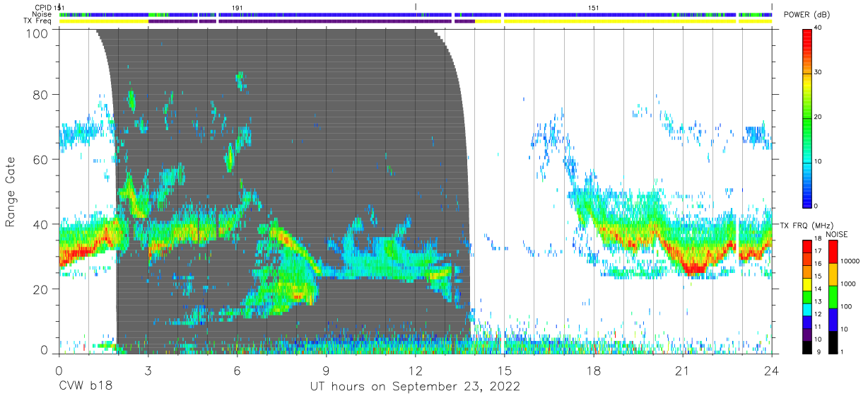Select the 40 tick on the power scale
Screen dimensions: 868x401
coord(819,28)
